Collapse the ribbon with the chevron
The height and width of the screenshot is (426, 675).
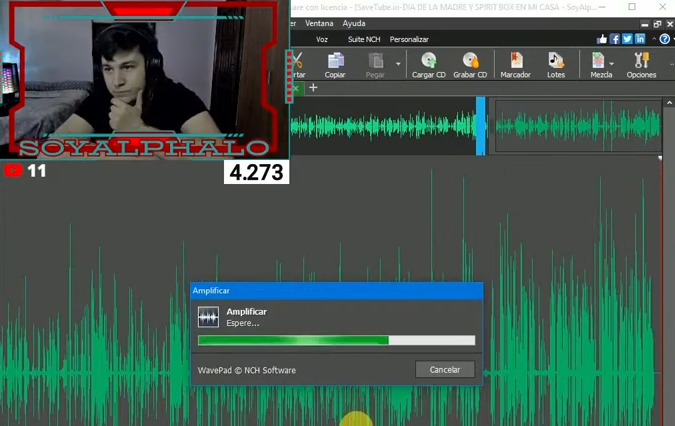click(x=654, y=39)
